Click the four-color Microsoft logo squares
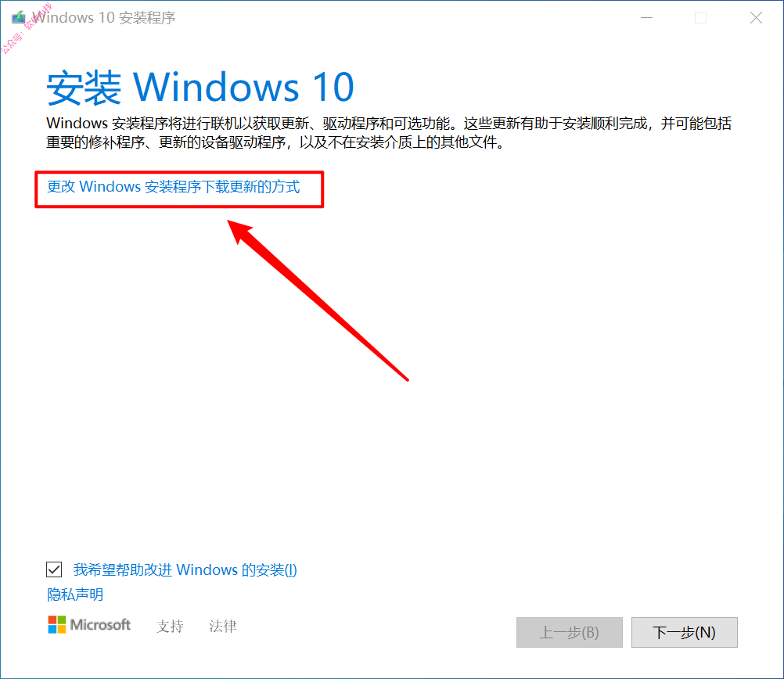The image size is (784, 679). point(57,624)
